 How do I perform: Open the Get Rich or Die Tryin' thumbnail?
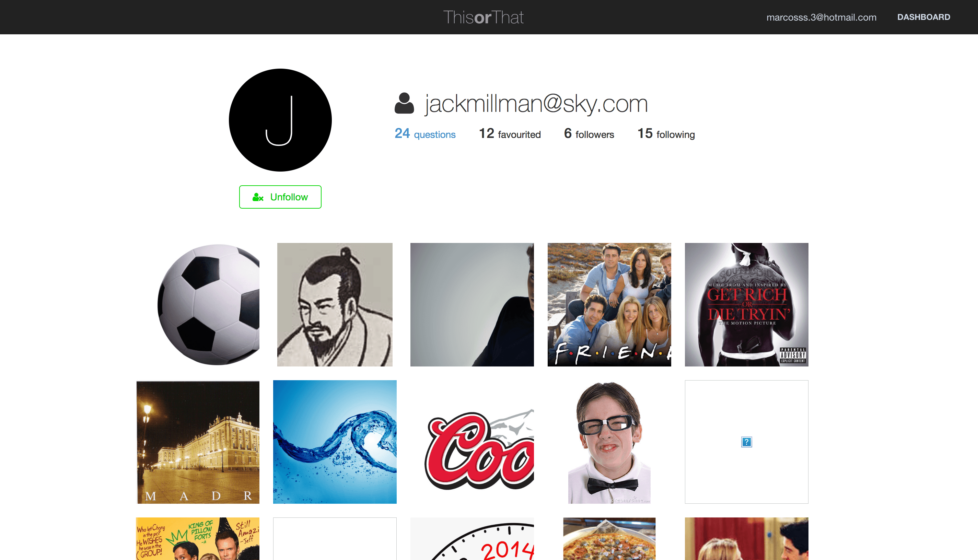point(746,304)
